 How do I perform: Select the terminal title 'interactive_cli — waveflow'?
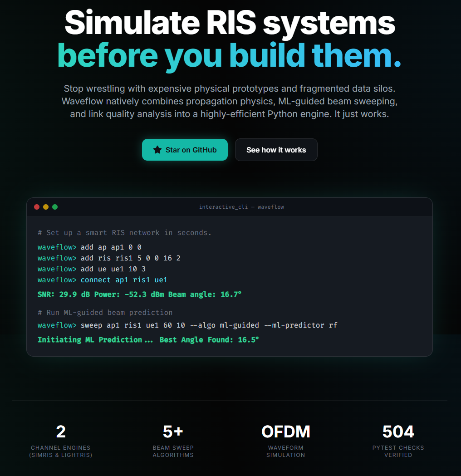[x=241, y=207]
